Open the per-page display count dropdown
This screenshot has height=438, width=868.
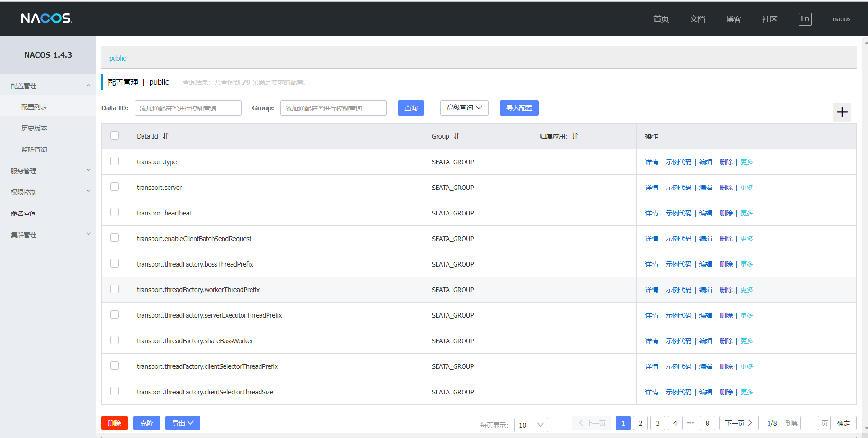pyautogui.click(x=531, y=425)
